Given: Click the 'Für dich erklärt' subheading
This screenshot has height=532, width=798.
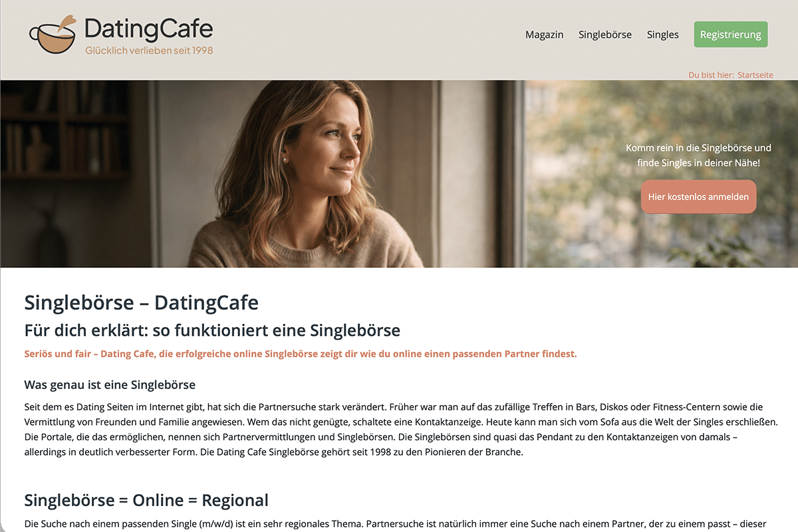Looking at the screenshot, I should pos(213,330).
